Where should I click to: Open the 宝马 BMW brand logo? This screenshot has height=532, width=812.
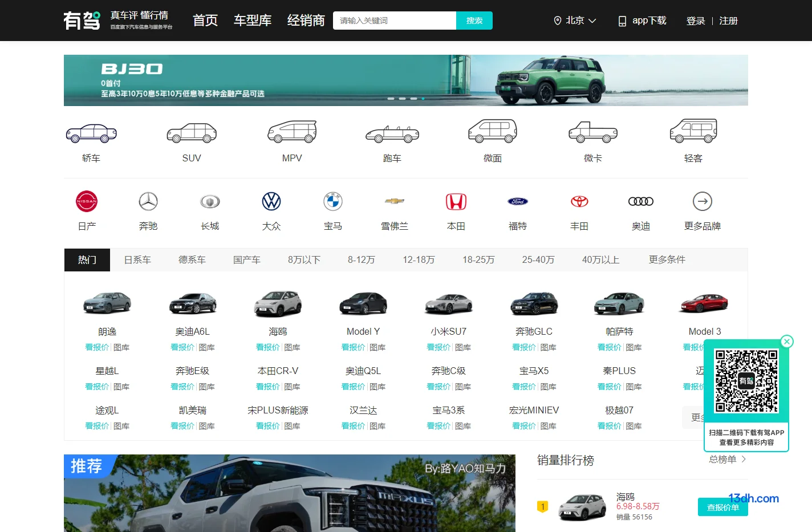click(333, 201)
